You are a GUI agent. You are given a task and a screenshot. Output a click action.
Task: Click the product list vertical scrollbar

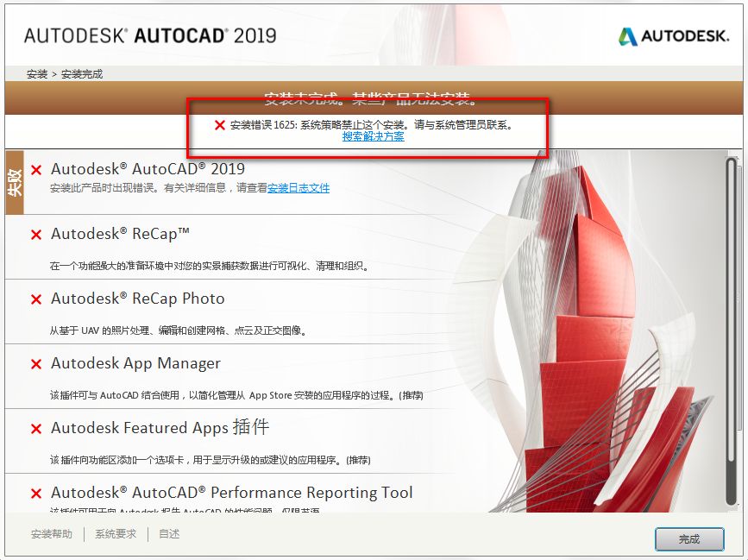point(731,331)
